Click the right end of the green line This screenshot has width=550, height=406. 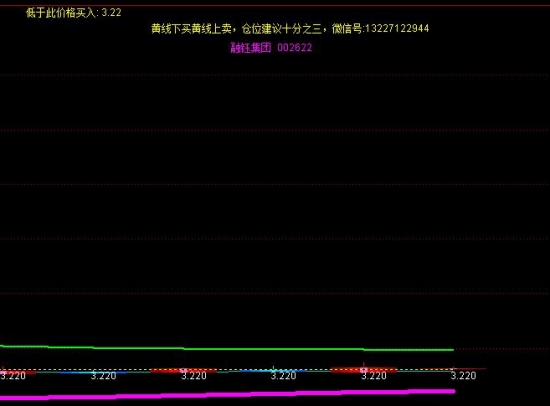coord(452,350)
